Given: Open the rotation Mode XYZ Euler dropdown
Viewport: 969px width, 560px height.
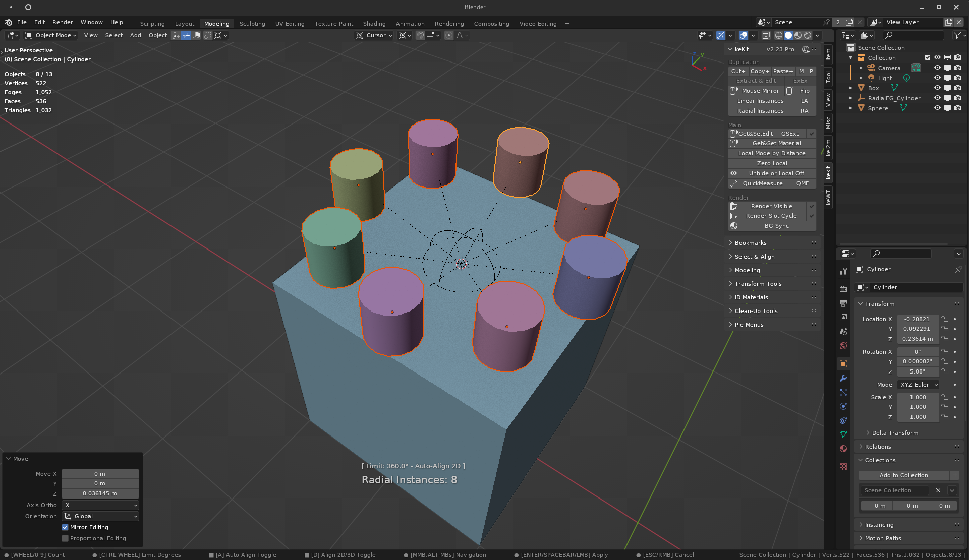Looking at the screenshot, I should (919, 385).
